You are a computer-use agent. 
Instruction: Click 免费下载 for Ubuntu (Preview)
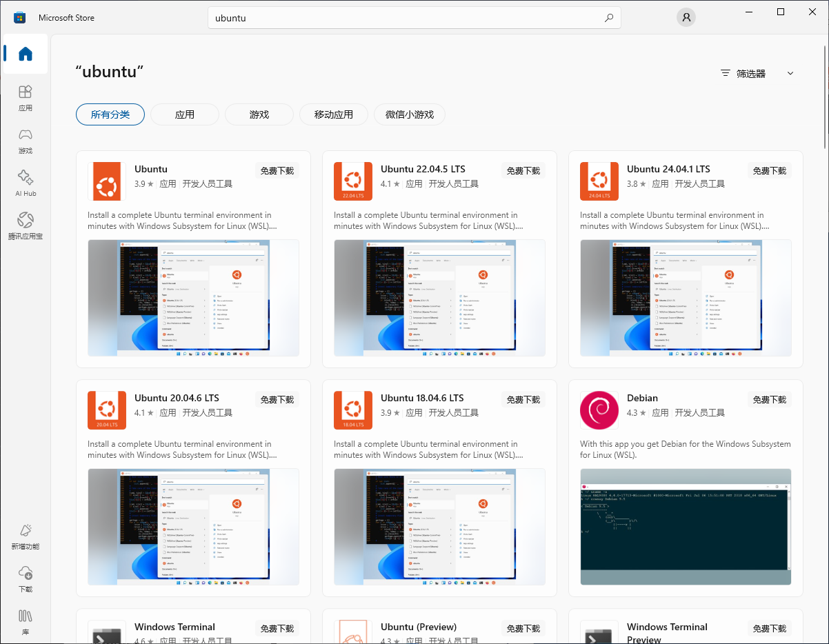point(523,628)
